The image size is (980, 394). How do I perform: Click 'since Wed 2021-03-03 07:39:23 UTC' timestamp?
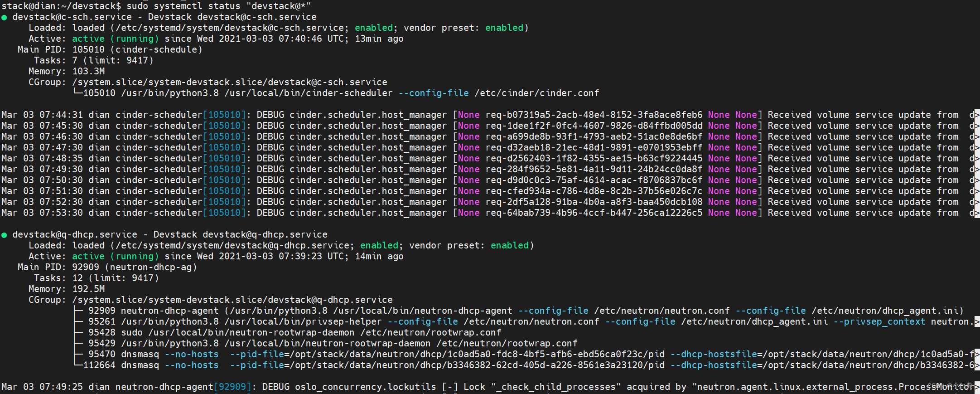pyautogui.click(x=254, y=257)
